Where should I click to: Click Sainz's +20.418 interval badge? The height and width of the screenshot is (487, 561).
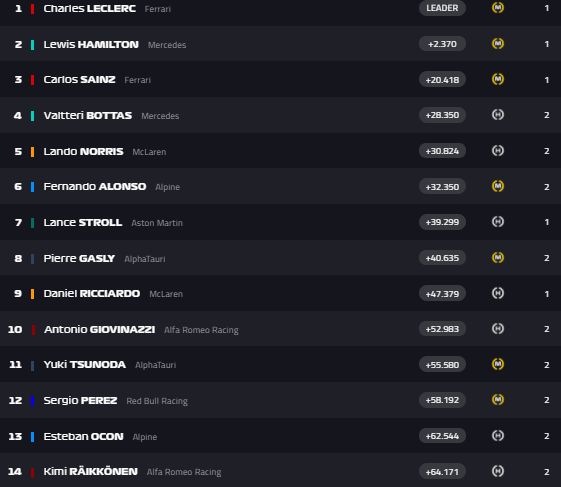click(x=442, y=79)
